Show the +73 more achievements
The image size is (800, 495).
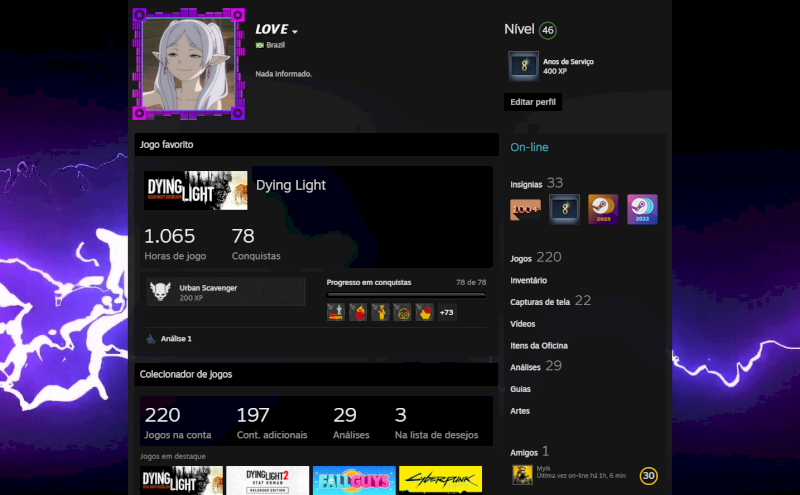tap(446, 312)
